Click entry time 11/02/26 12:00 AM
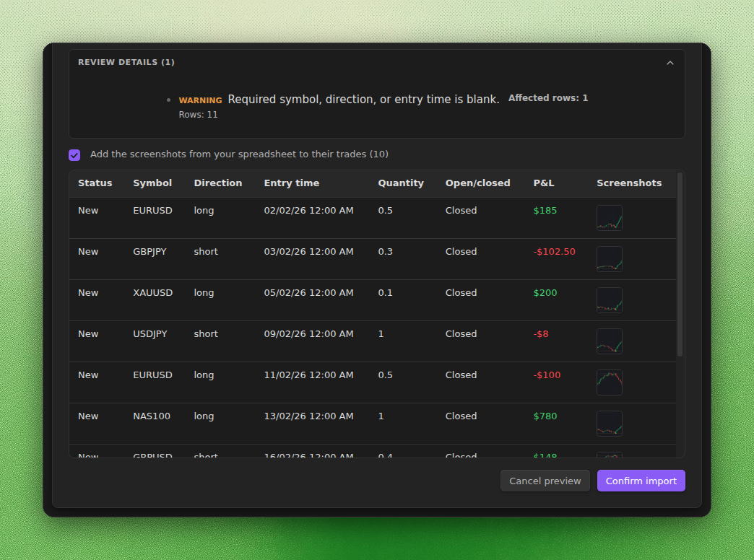This screenshot has height=560, width=754. click(x=308, y=375)
